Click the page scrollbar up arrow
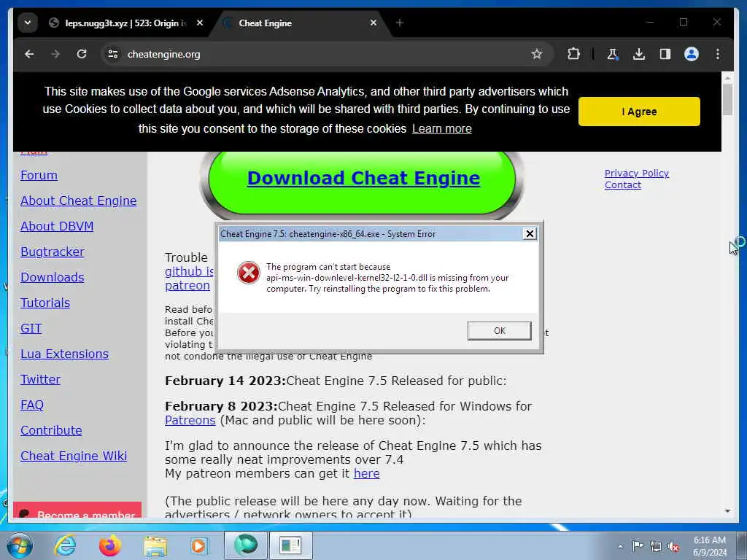The width and height of the screenshot is (747, 560). coord(727,77)
